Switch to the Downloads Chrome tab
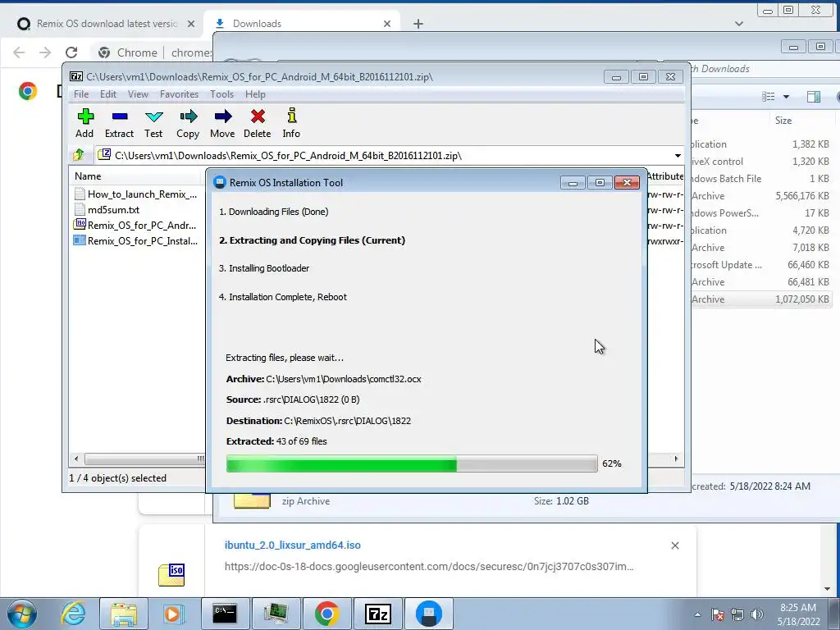This screenshot has width=840, height=630. pos(303,24)
